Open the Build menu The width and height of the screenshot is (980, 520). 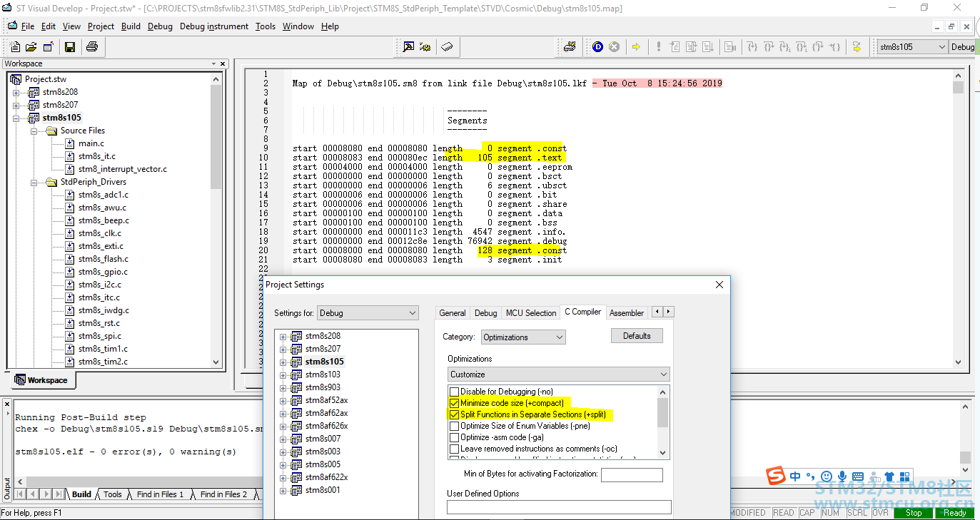[131, 26]
